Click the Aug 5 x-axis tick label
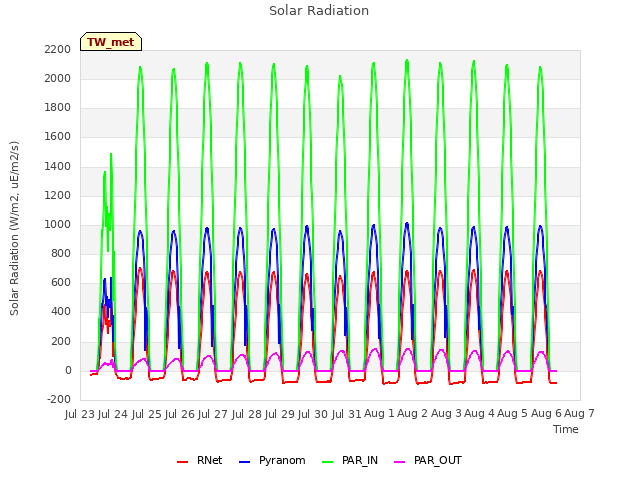640x480 pixels. [x=513, y=413]
